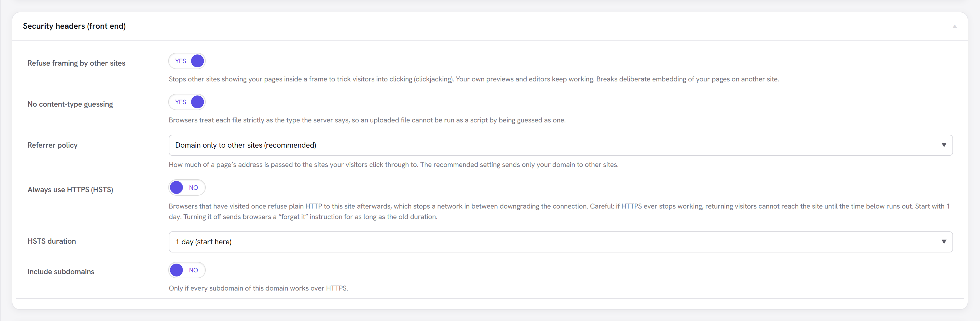The width and height of the screenshot is (980, 321).
Task: Click the Security headers (front end) title
Action: click(x=74, y=26)
